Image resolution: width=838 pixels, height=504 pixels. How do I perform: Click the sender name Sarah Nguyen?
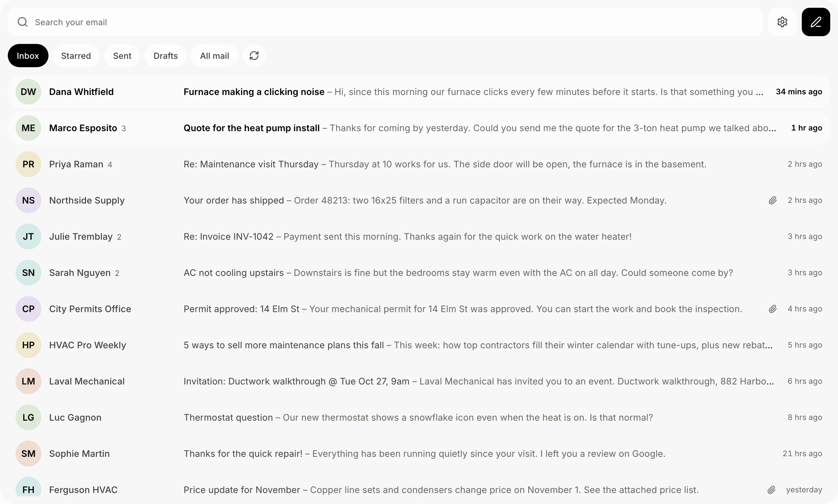click(80, 273)
